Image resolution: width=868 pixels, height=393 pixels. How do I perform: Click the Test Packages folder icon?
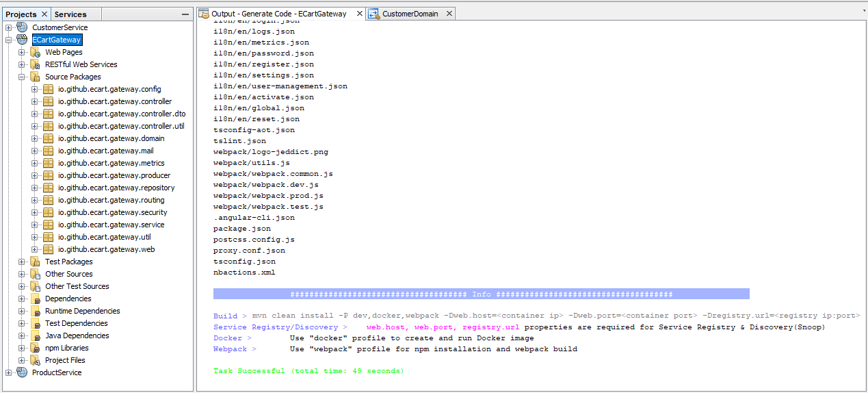[35, 262]
